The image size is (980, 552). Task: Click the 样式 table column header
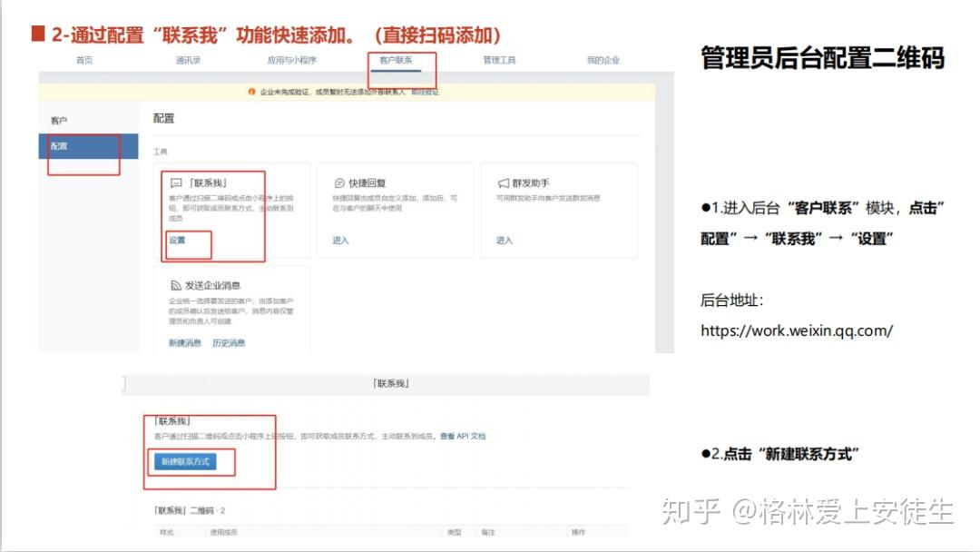pos(167,533)
